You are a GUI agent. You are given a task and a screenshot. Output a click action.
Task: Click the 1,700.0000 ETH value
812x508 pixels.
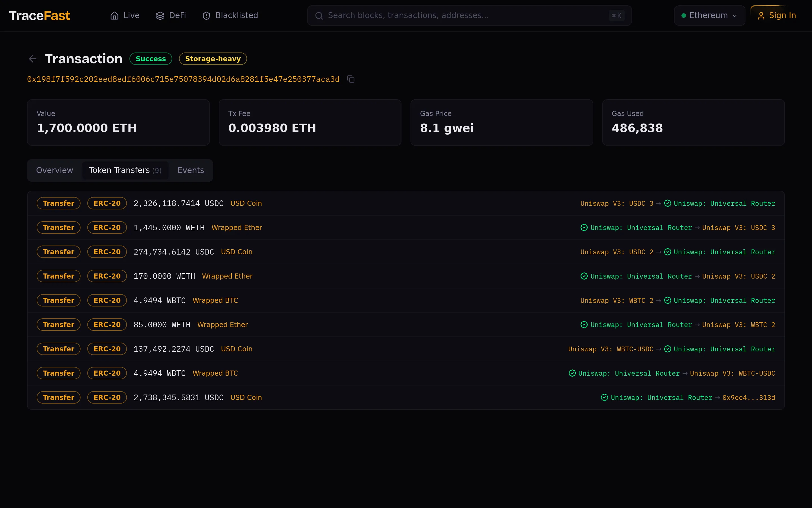[x=87, y=128]
